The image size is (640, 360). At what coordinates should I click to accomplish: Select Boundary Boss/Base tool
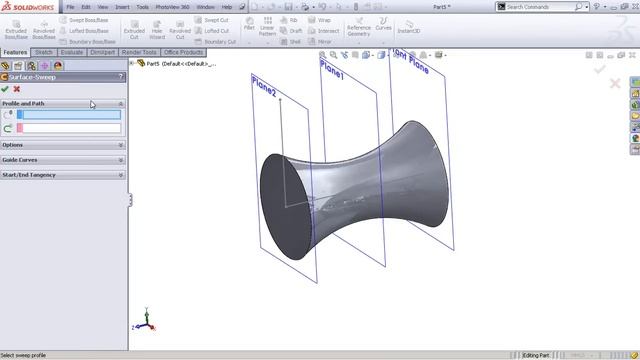88,42
